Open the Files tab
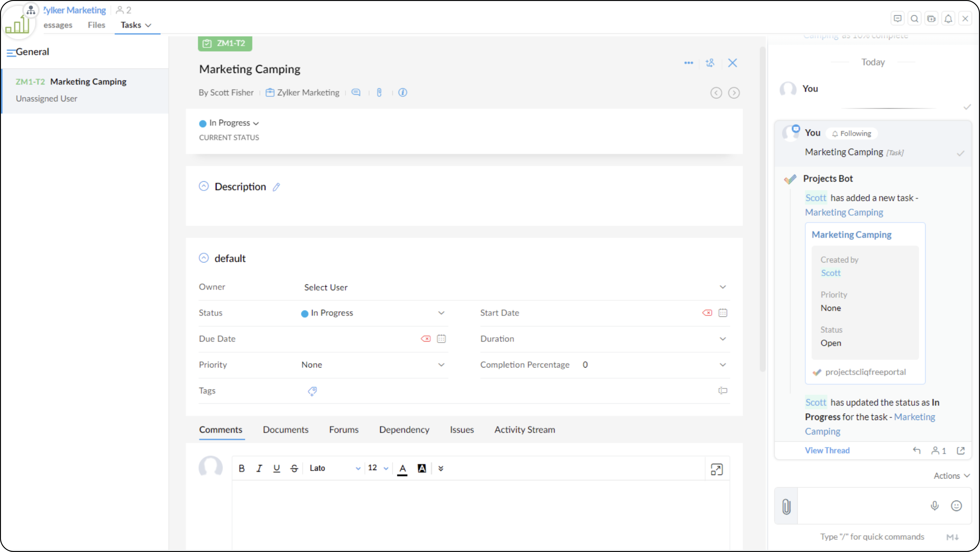 (x=96, y=25)
